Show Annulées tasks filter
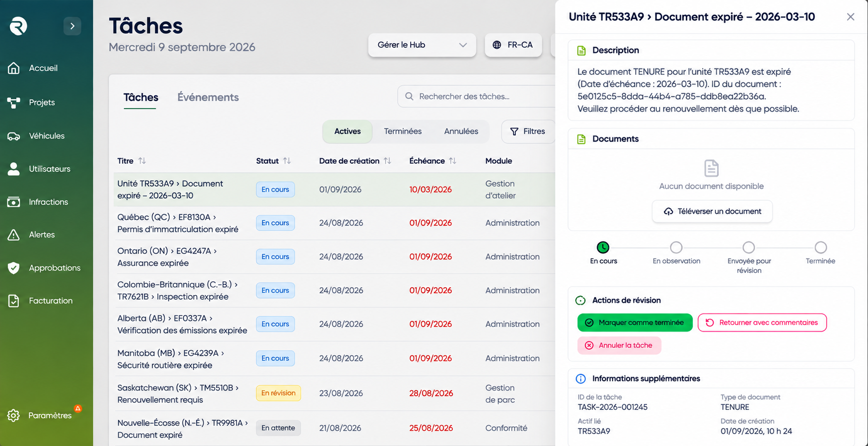Viewport: 868px width, 446px height. (x=461, y=131)
